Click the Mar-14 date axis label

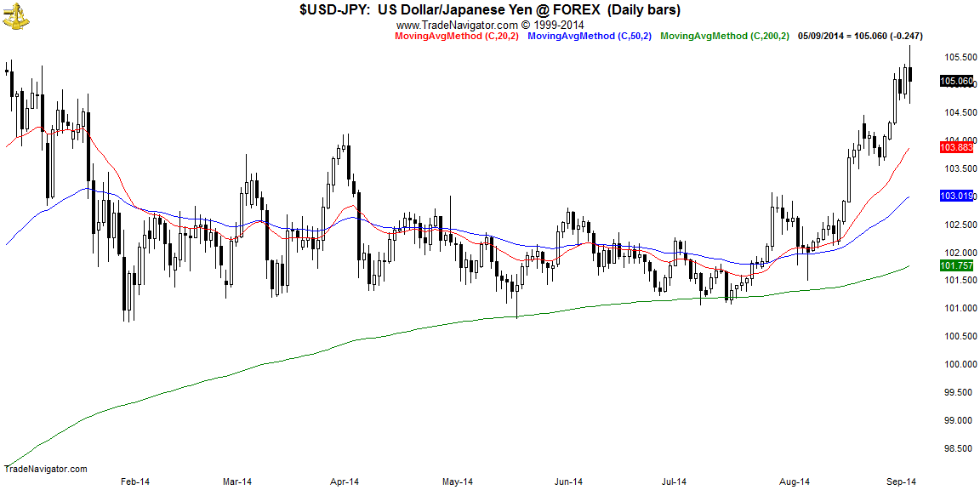(x=237, y=481)
